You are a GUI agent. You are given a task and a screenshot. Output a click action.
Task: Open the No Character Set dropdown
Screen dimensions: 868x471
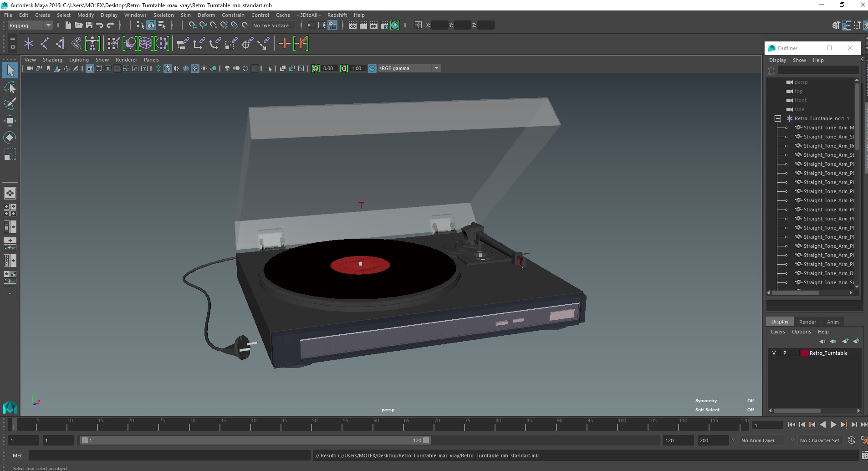coord(820,440)
